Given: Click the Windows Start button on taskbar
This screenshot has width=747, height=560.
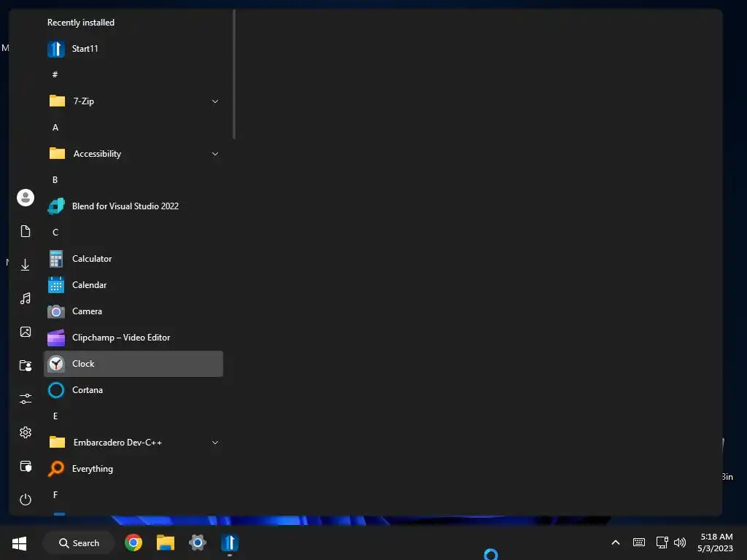Looking at the screenshot, I should [20, 543].
